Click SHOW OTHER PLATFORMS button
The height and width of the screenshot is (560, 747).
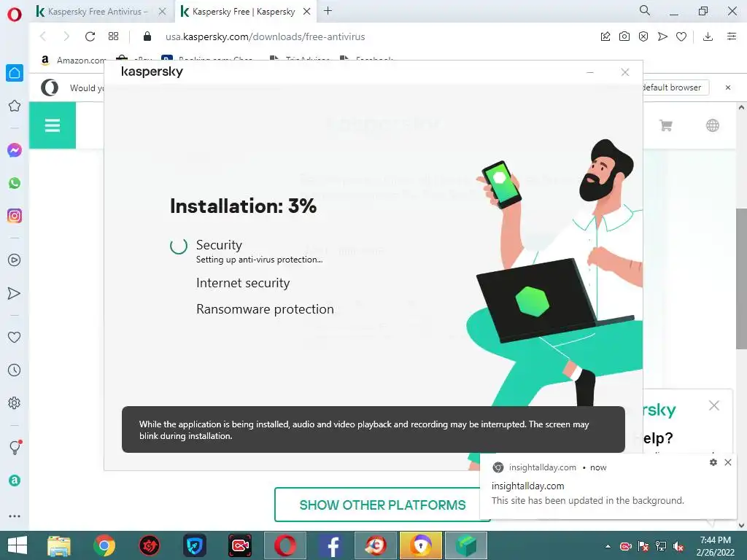[x=382, y=505]
